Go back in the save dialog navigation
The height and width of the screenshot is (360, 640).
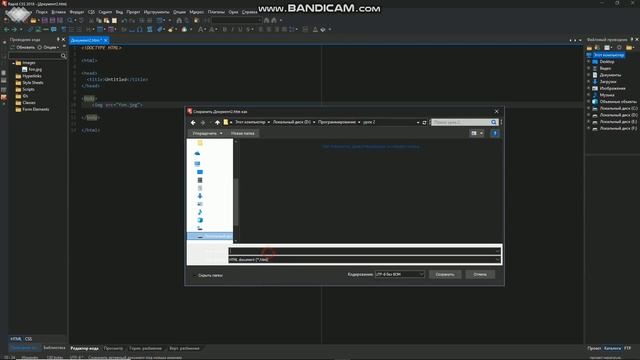tap(193, 122)
